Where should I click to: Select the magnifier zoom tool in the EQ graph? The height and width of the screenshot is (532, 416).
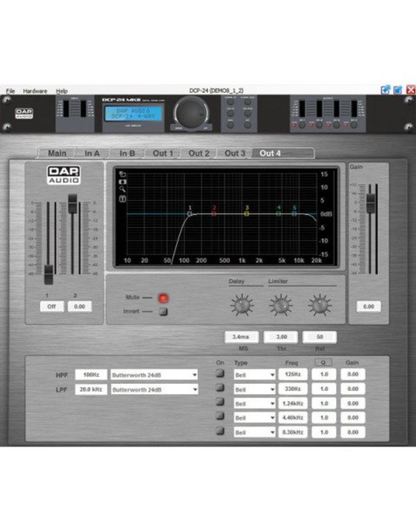click(x=122, y=189)
